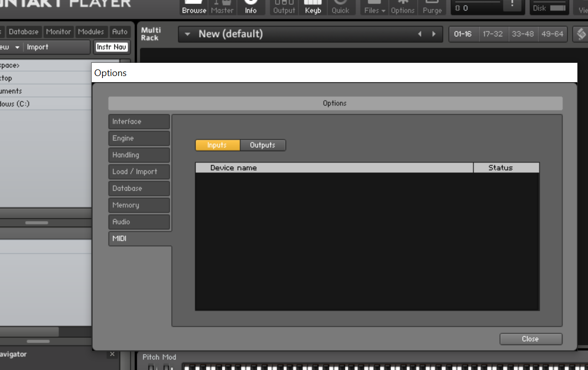This screenshot has width=588, height=370.
Task: Click the Disk usage meter
Action: tap(558, 8)
